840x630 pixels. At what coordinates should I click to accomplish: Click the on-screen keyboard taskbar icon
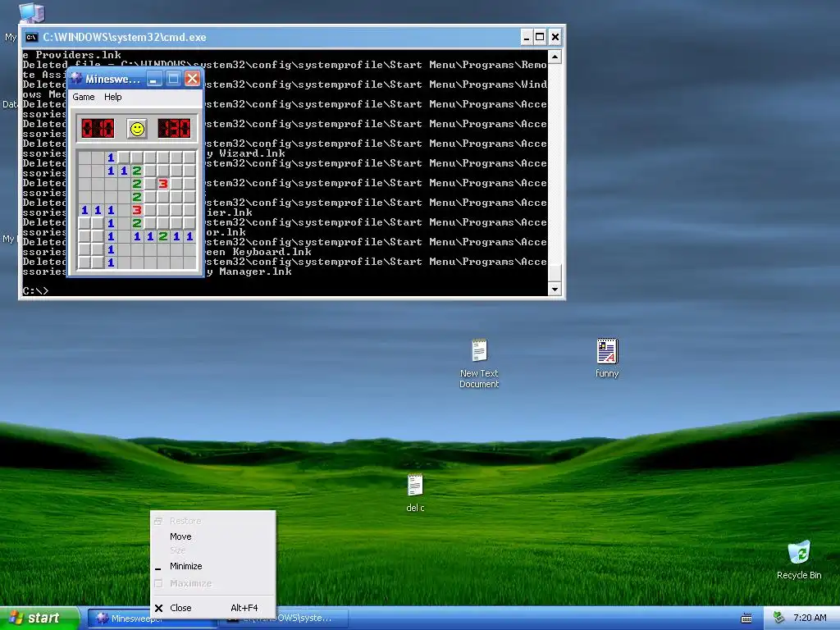(x=746, y=619)
